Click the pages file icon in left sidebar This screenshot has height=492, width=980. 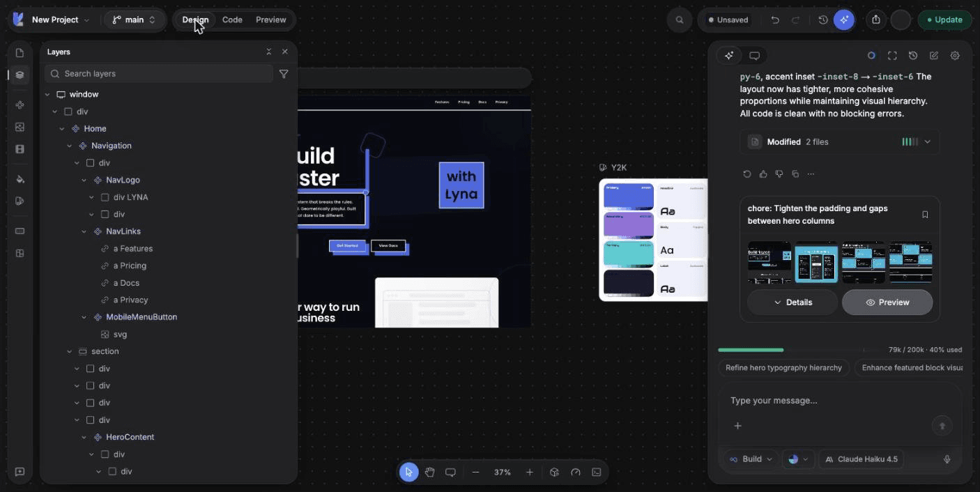(x=20, y=53)
